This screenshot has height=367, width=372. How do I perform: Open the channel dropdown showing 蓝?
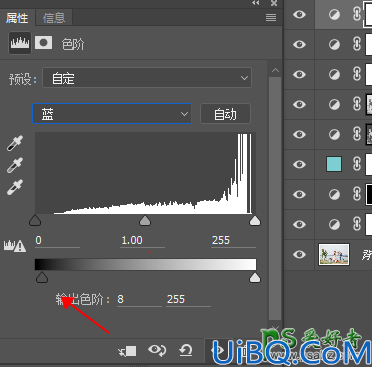(x=112, y=114)
